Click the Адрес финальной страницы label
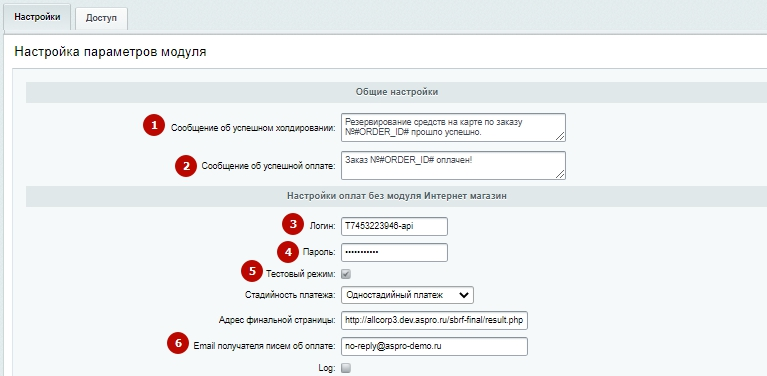767x376 pixels. click(x=277, y=321)
